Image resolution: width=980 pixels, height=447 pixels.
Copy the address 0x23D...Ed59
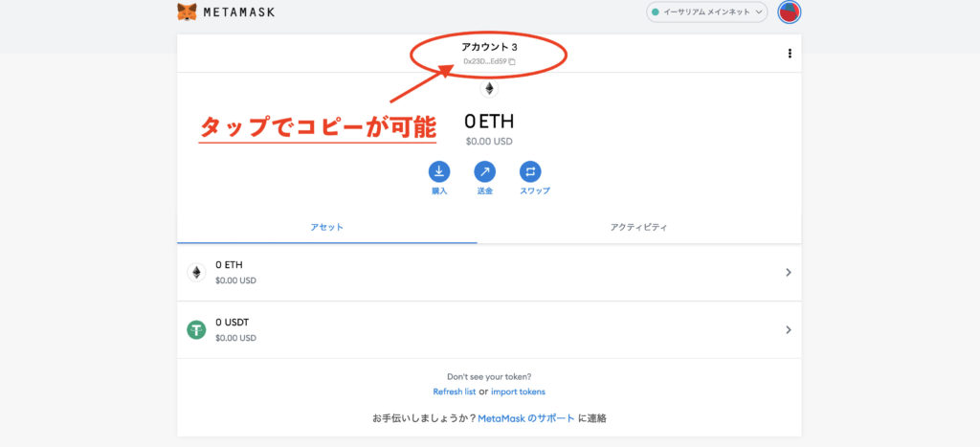pos(489,61)
